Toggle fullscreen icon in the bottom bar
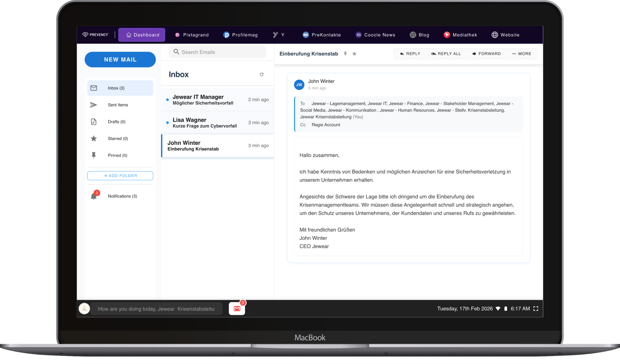Viewport: 620px width, 364px height. [x=536, y=308]
